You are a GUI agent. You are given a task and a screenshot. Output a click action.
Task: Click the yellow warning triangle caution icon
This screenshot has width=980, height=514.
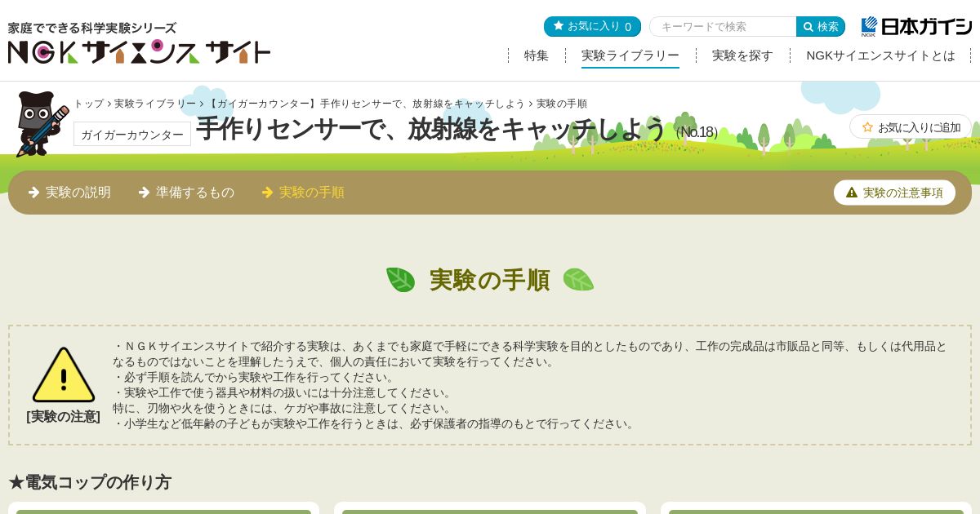tap(64, 374)
